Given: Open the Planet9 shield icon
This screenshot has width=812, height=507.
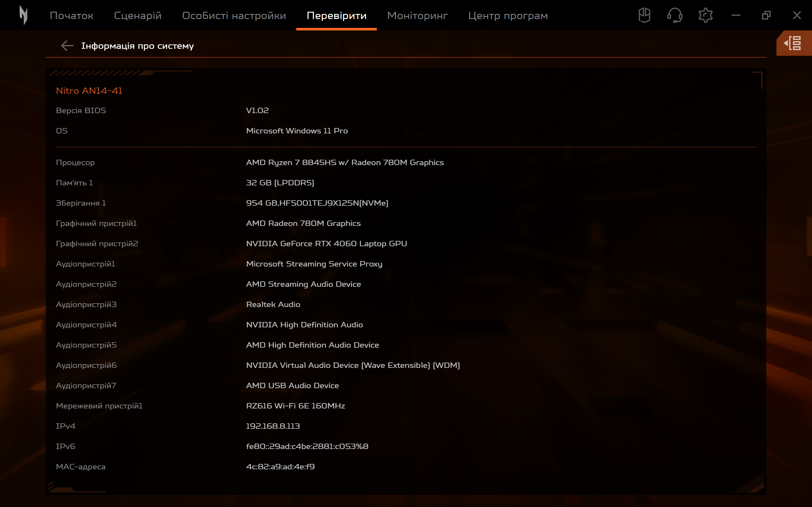Looking at the screenshot, I should click(x=644, y=15).
